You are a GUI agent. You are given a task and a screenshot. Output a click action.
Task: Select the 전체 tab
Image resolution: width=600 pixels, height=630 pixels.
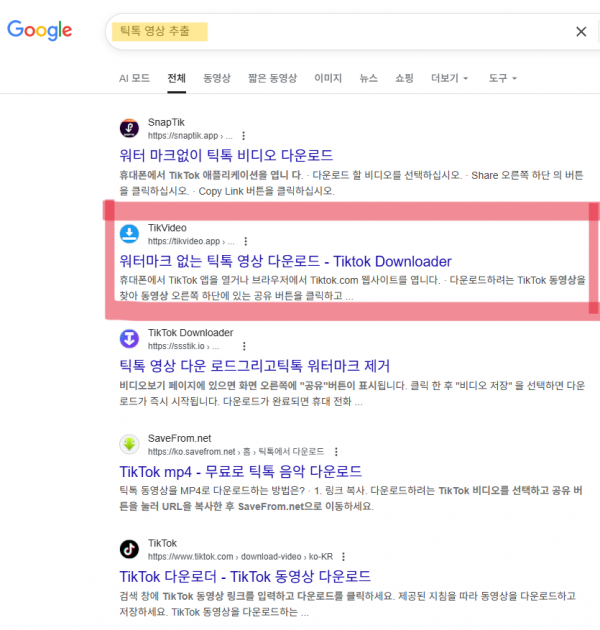pos(176,78)
